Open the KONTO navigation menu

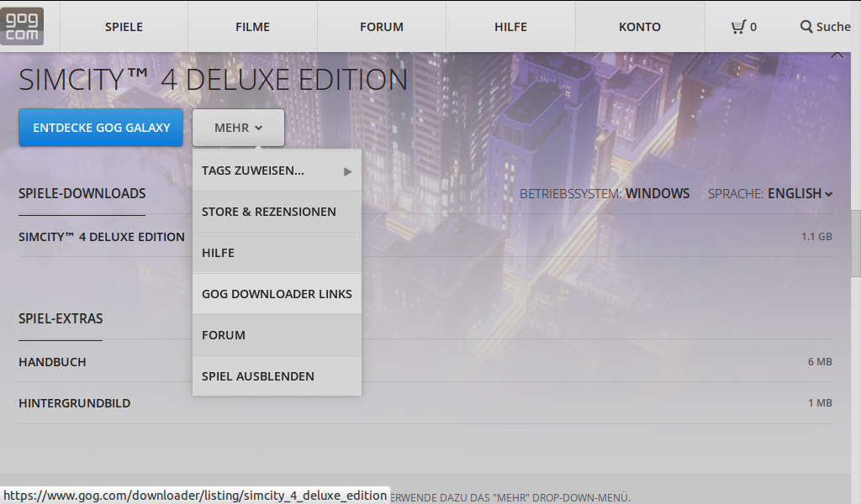pyautogui.click(x=640, y=27)
